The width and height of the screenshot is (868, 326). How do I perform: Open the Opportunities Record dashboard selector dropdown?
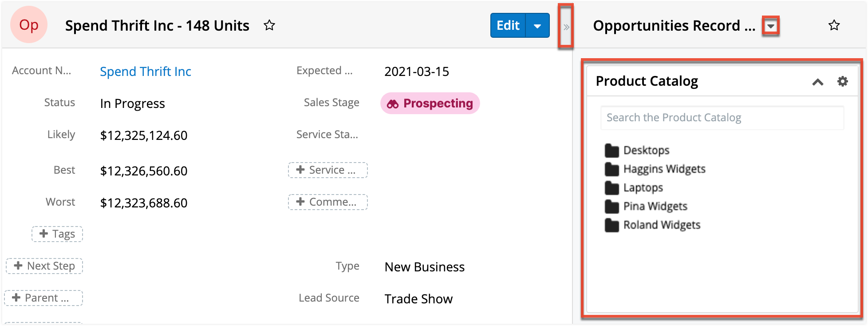pyautogui.click(x=771, y=25)
